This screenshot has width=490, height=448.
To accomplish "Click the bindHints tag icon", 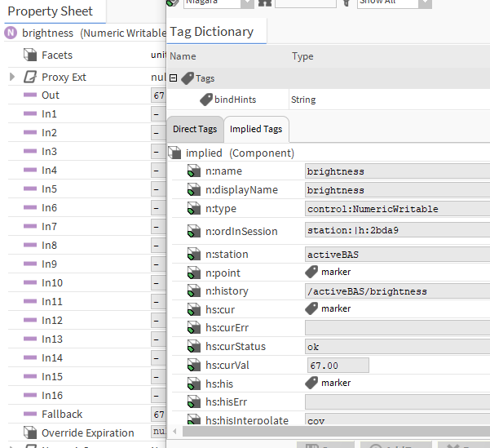I will [x=207, y=100].
